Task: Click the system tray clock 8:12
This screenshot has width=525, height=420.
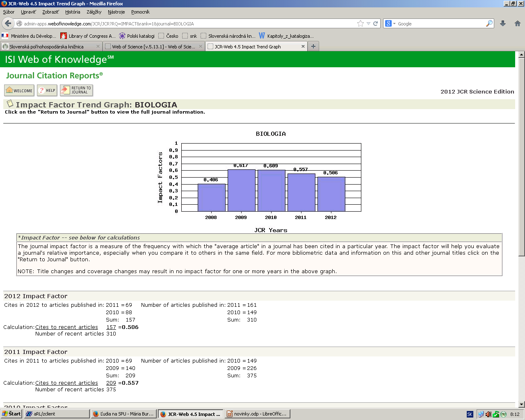Action: pyautogui.click(x=515, y=414)
